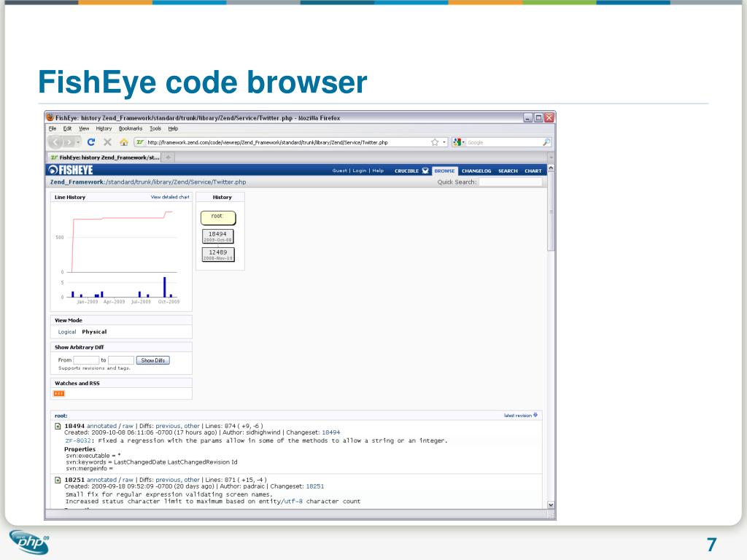The width and height of the screenshot is (747, 560).
Task: Click the search magnifier icon in Google box
Action: click(546, 142)
